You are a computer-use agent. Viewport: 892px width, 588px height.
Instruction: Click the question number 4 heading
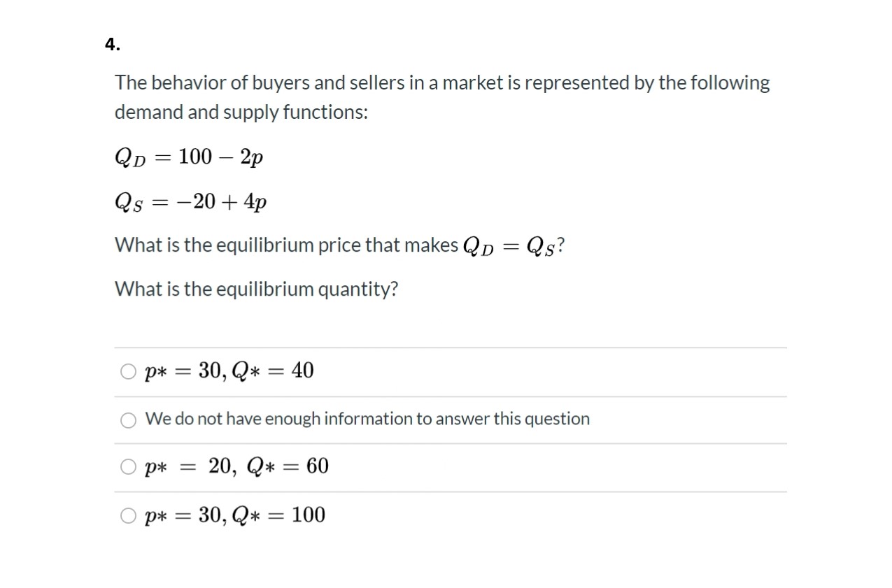point(113,45)
